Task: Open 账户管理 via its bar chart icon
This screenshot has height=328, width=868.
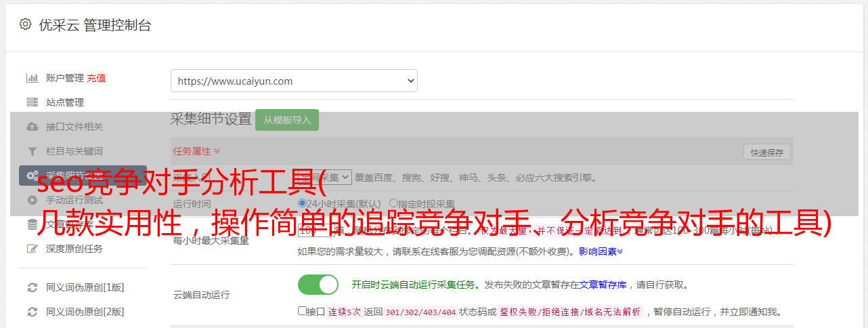Action: 32,78
